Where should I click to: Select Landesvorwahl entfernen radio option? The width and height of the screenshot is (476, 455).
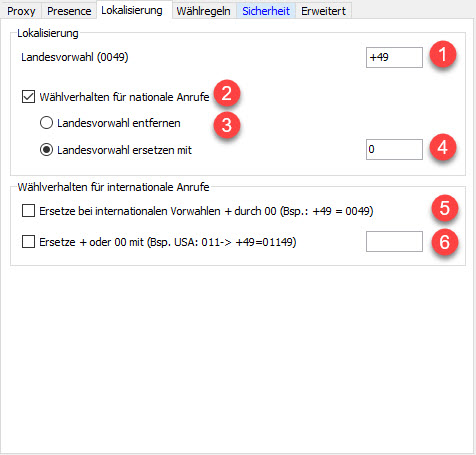(46, 123)
